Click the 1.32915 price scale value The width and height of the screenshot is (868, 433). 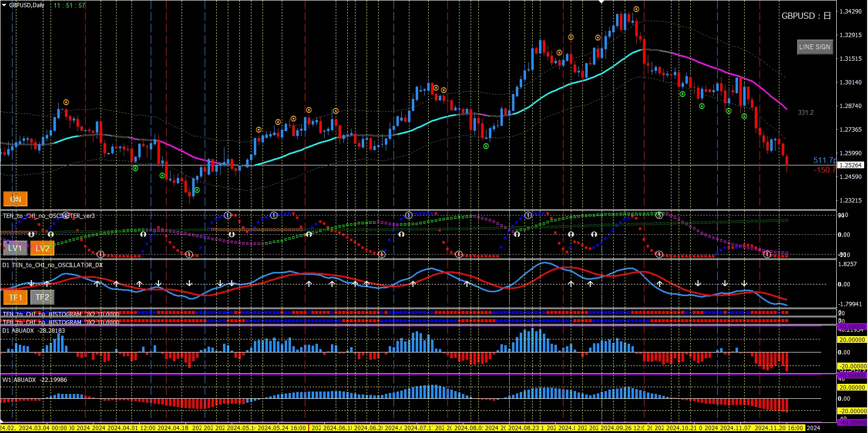pos(851,35)
